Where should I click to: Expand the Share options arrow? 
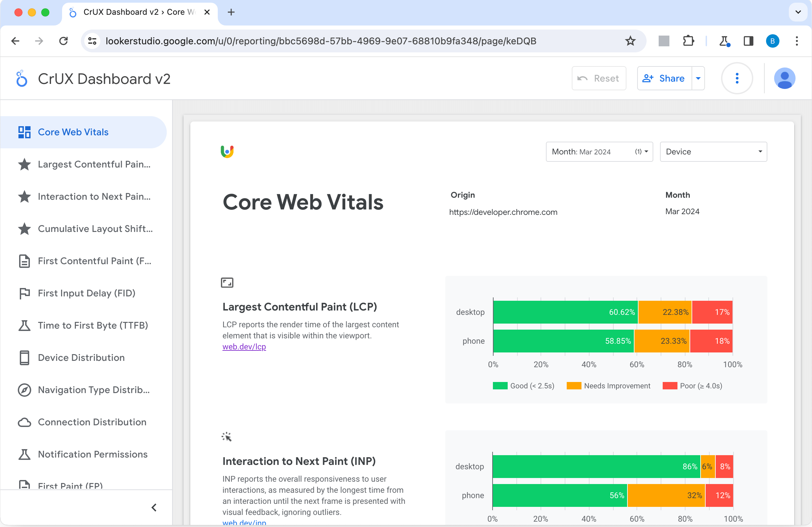pos(698,79)
